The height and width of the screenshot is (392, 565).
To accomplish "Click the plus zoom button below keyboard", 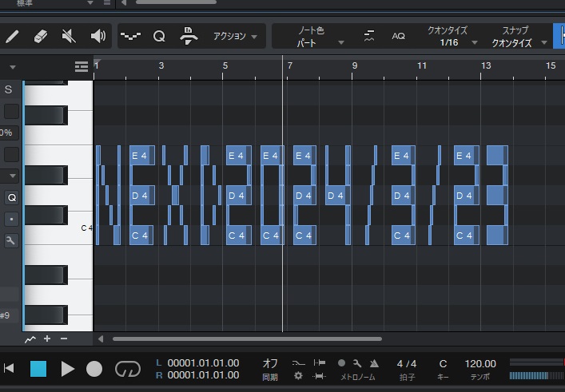I will pyautogui.click(x=47, y=339).
